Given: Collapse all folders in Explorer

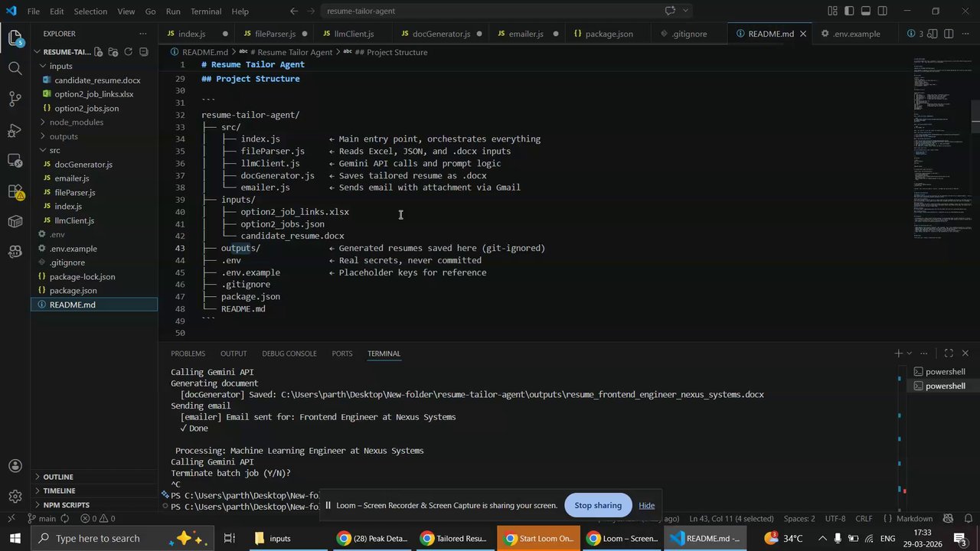Looking at the screenshot, I should (x=143, y=52).
